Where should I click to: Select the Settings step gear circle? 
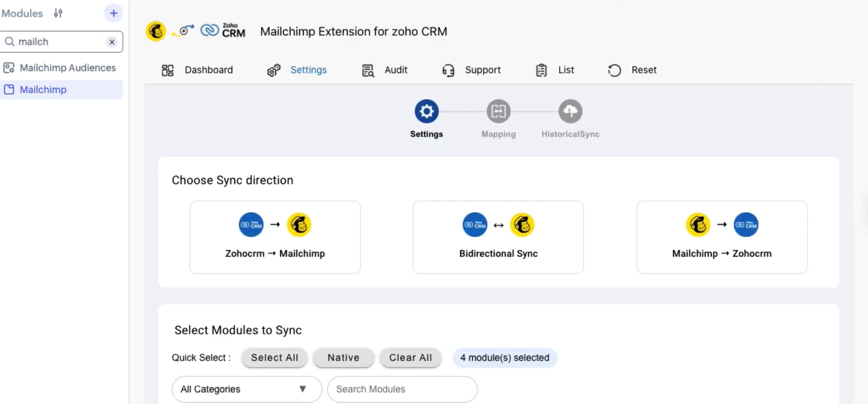point(427,111)
